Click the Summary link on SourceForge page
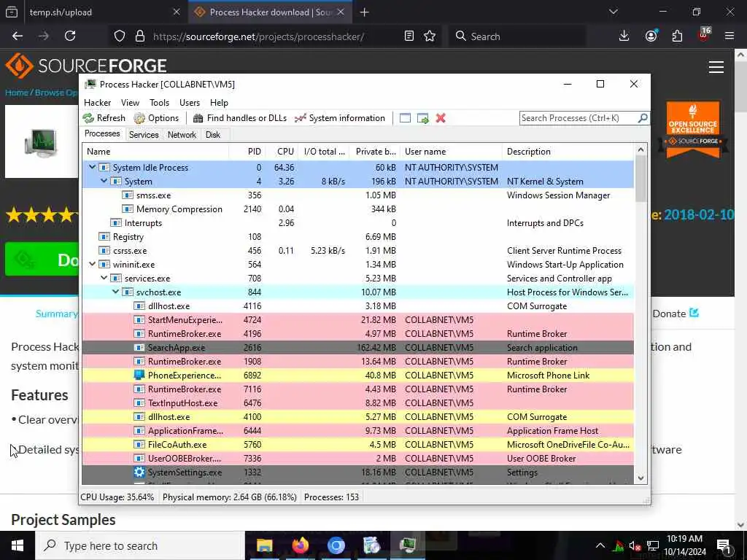The width and height of the screenshot is (747, 560). (x=56, y=314)
